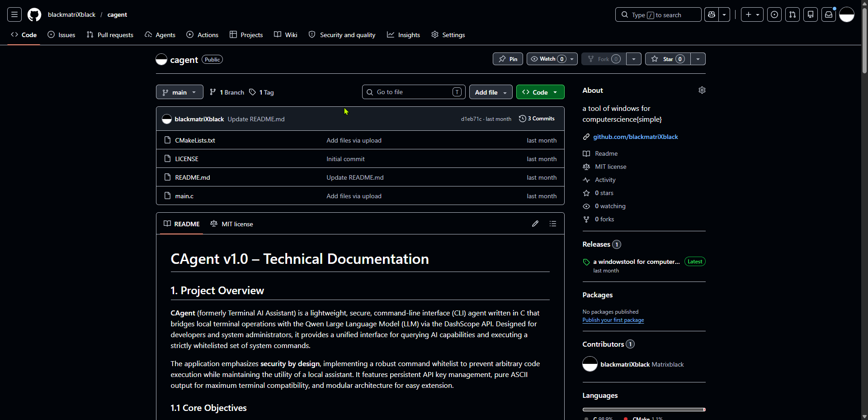Click Publish your first package link
The height and width of the screenshot is (420, 868).
[x=613, y=320]
